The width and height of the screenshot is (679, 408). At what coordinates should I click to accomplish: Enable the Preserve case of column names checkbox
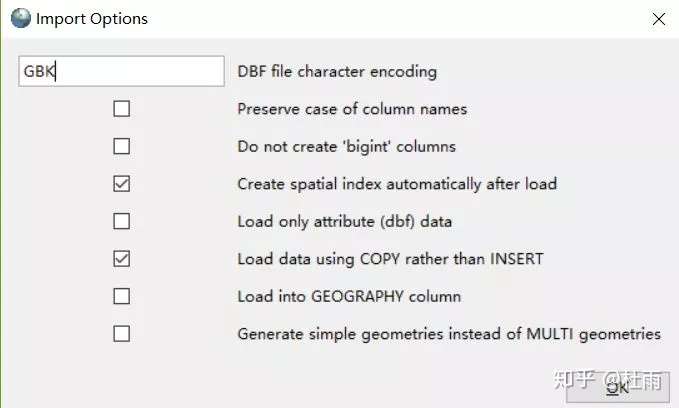pos(122,109)
